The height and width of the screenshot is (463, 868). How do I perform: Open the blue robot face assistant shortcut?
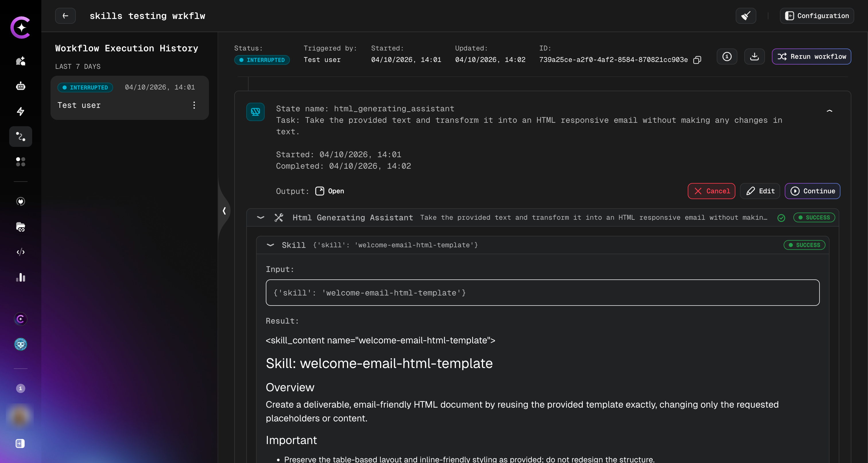[21, 344]
